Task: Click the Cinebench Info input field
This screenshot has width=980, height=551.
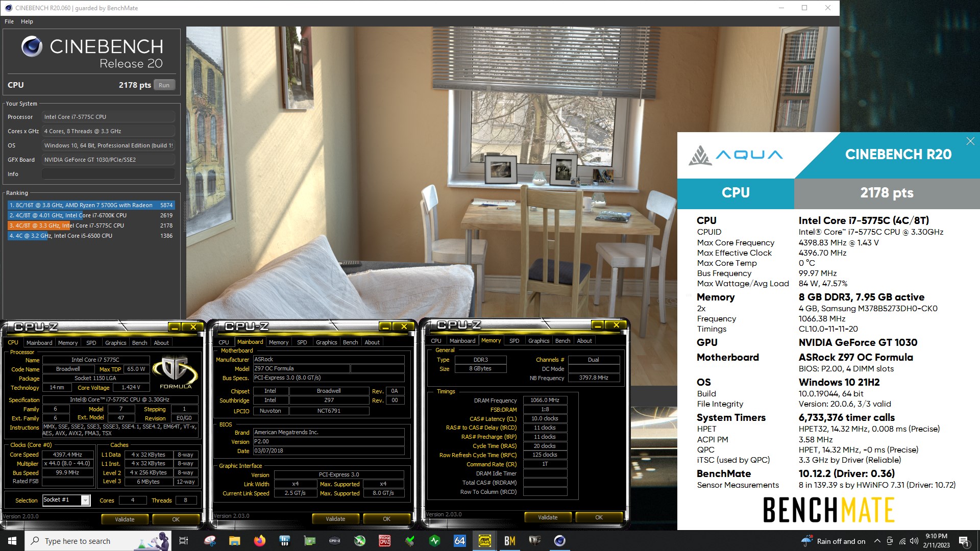Action: click(x=108, y=174)
